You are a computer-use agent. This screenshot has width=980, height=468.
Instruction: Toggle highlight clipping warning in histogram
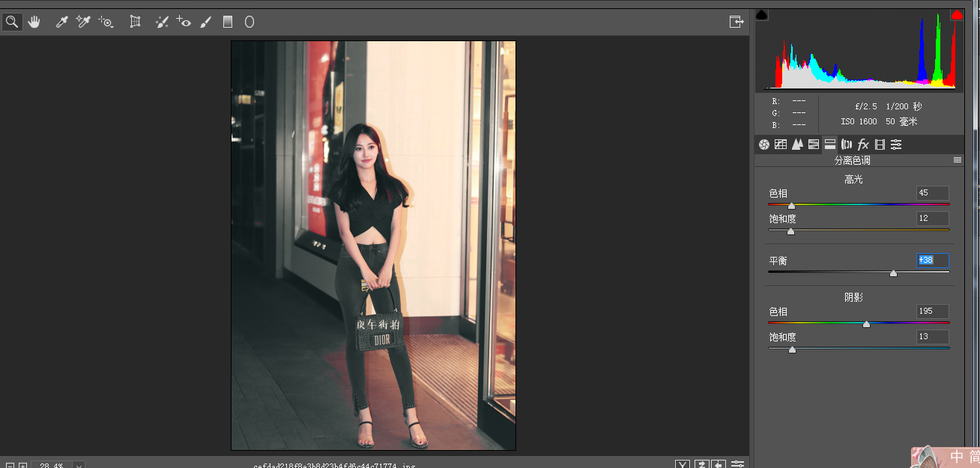[957, 15]
